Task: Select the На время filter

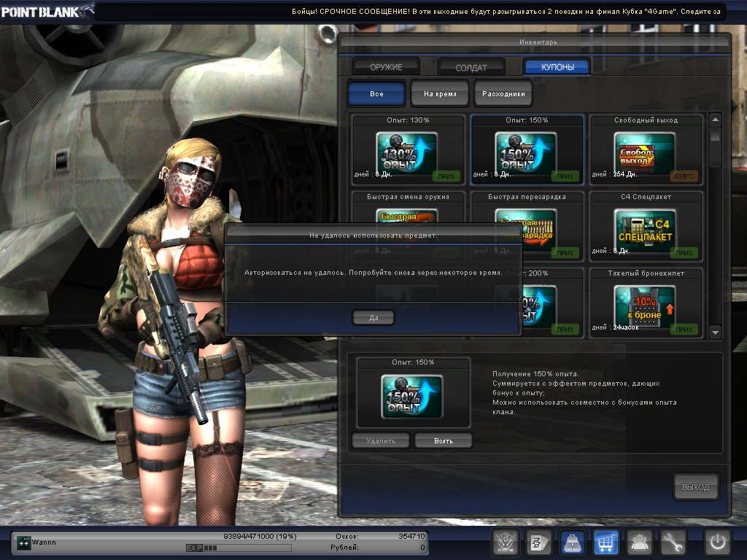Action: tap(440, 94)
